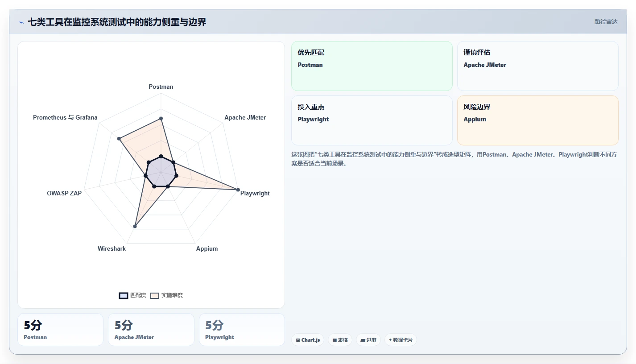
Task: Click the Appium radar axis label
Action: click(207, 249)
